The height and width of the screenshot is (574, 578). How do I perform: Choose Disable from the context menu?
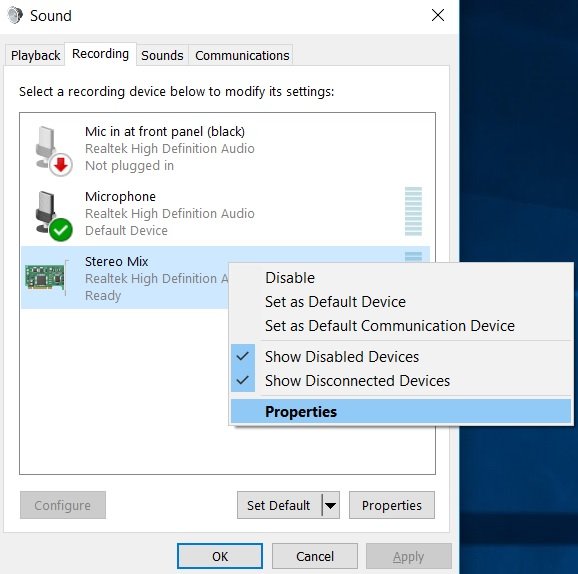tap(401, 278)
